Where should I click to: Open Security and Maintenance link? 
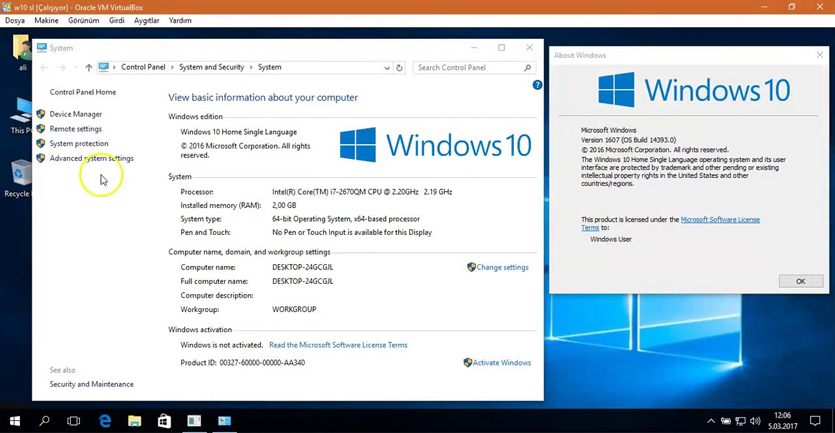point(92,384)
